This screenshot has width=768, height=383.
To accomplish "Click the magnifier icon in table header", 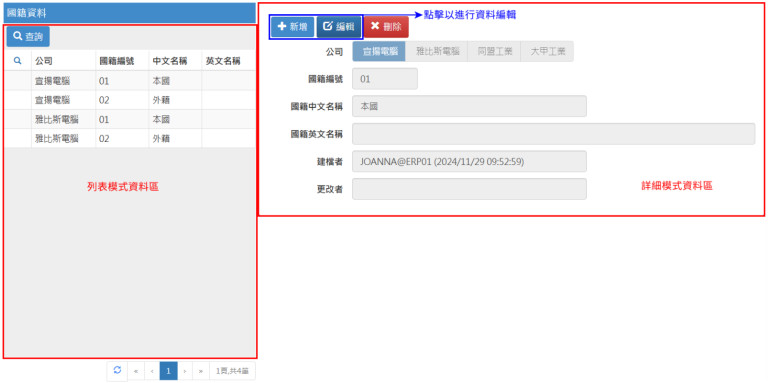I will click(17, 61).
